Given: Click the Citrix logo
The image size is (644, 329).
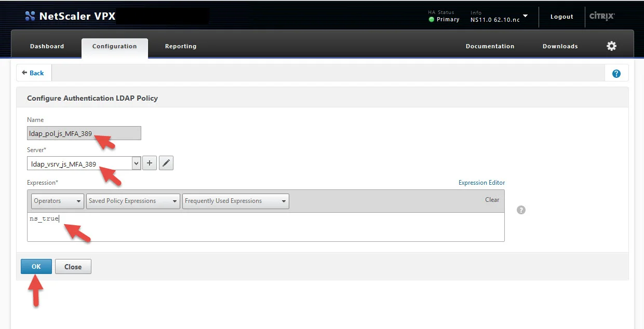Looking at the screenshot, I should (602, 16).
